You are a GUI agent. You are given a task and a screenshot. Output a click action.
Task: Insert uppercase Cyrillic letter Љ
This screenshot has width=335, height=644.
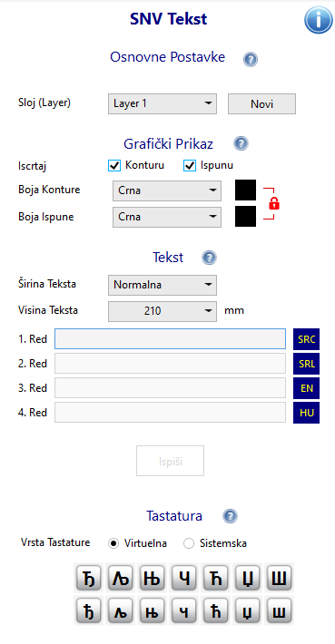point(121,579)
